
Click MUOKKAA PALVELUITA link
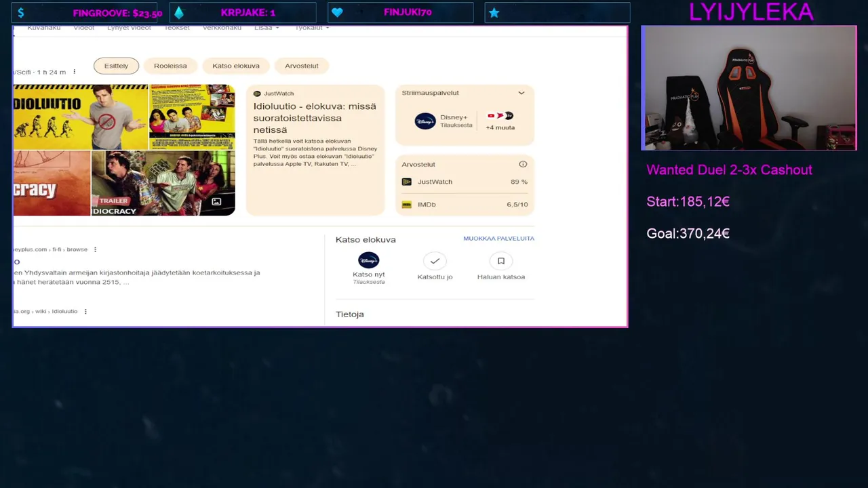pyautogui.click(x=498, y=239)
